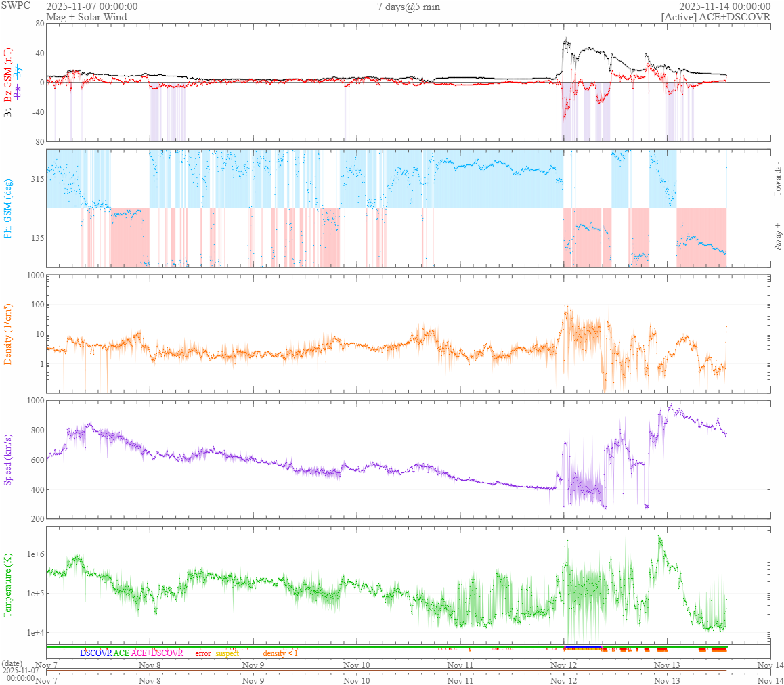784x685 pixels.
Task: Click the solar wind speed peak above Nov 13
Action: click(x=671, y=403)
